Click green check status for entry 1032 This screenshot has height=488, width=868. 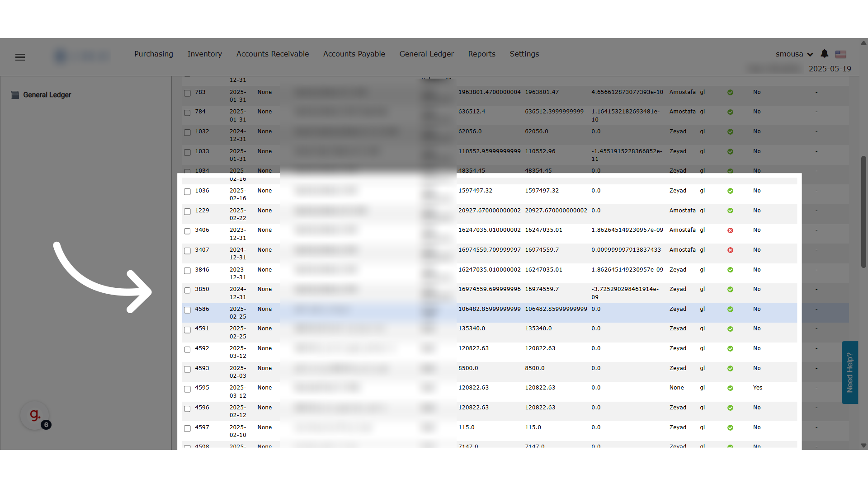730,132
